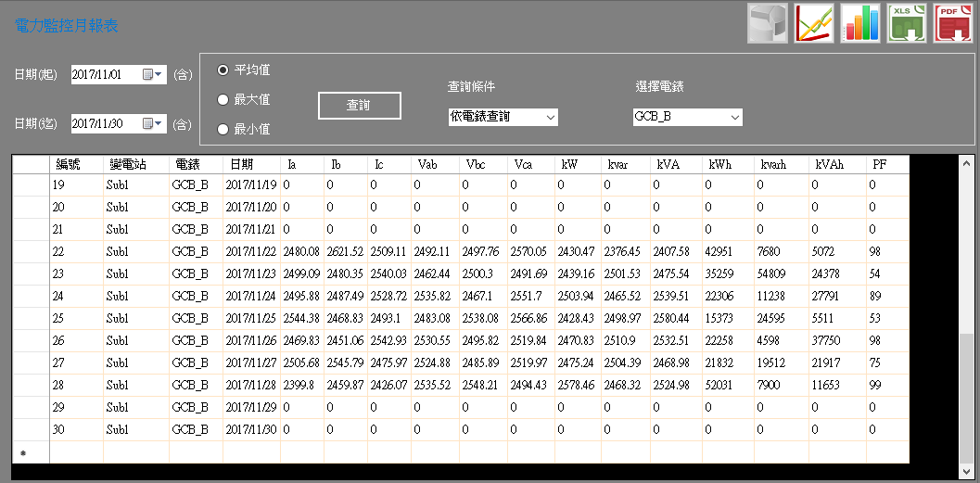Image resolution: width=980 pixels, height=483 pixels.
Task: Click the kWh column header
Action: 728,164
